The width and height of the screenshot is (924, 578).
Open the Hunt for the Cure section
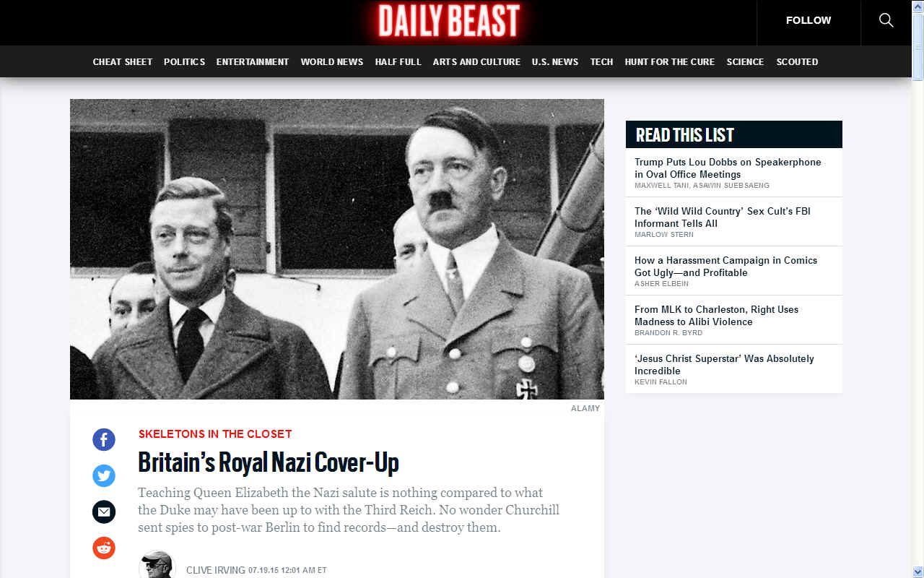tap(670, 62)
